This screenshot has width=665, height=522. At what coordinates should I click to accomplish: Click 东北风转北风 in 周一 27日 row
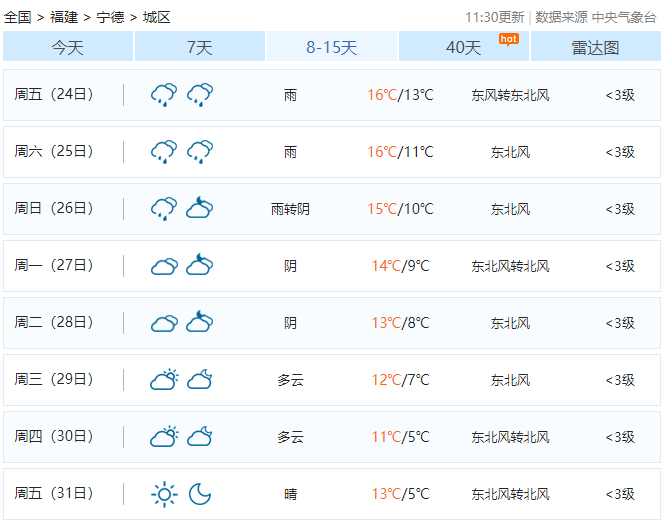coord(510,266)
